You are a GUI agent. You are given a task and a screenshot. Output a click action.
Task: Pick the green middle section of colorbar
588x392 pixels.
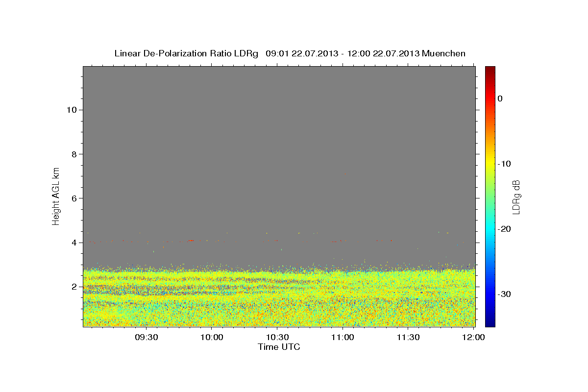pos(490,196)
